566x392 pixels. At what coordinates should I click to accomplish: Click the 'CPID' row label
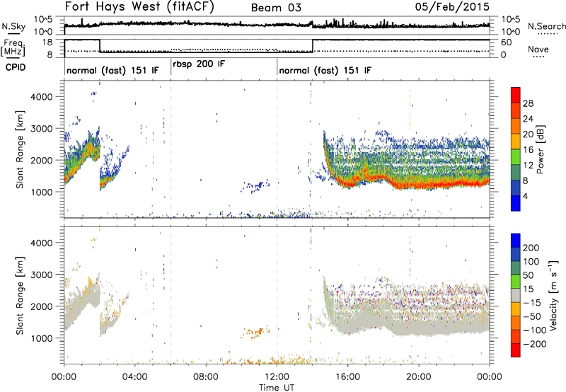tap(16, 67)
